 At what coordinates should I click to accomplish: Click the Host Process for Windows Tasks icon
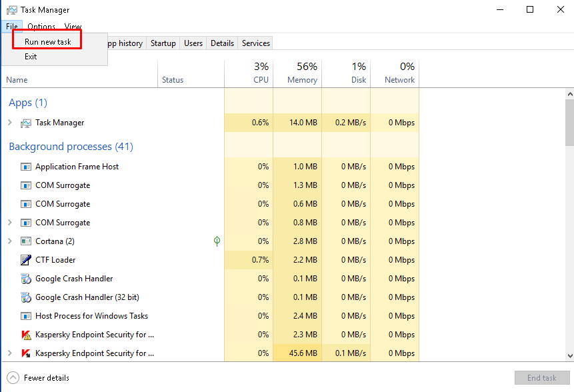click(x=25, y=316)
